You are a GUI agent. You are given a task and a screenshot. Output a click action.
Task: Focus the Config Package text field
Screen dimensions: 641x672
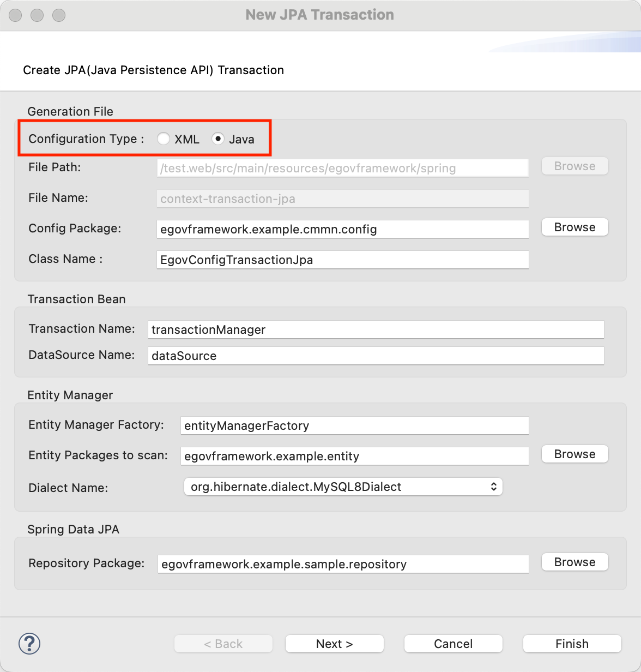click(342, 229)
